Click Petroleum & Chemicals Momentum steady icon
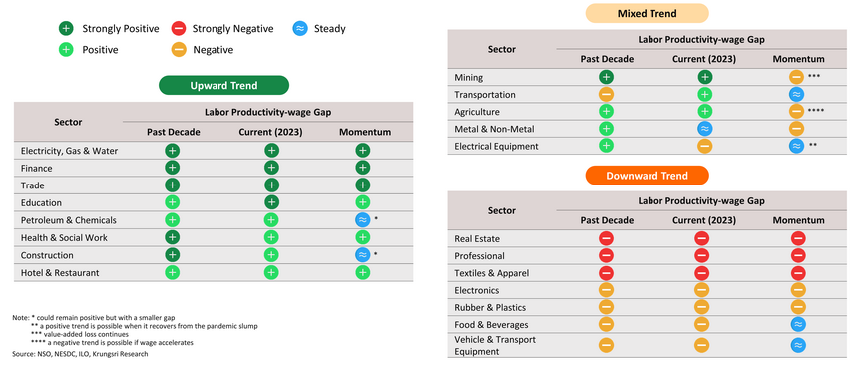 click(362, 219)
